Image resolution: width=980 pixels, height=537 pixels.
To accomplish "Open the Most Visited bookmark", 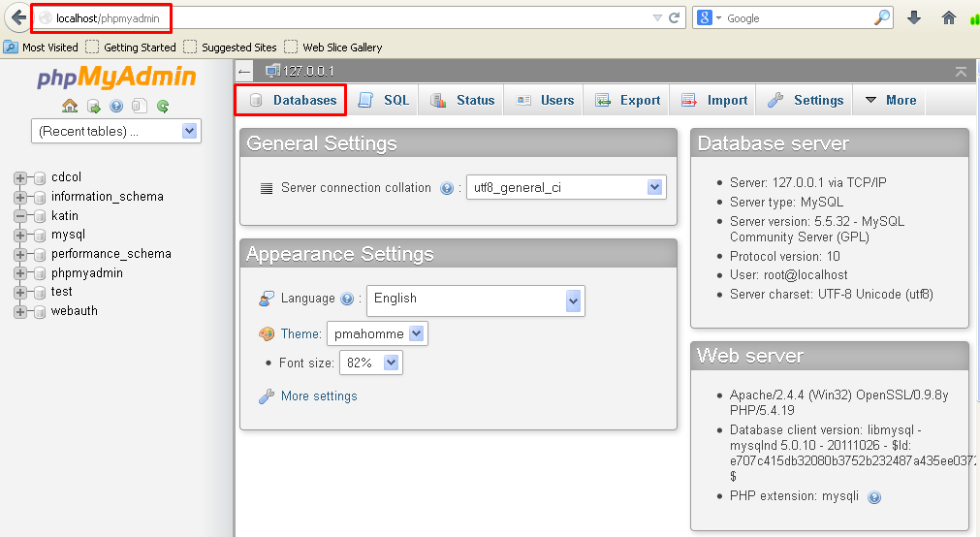I will pyautogui.click(x=42, y=47).
